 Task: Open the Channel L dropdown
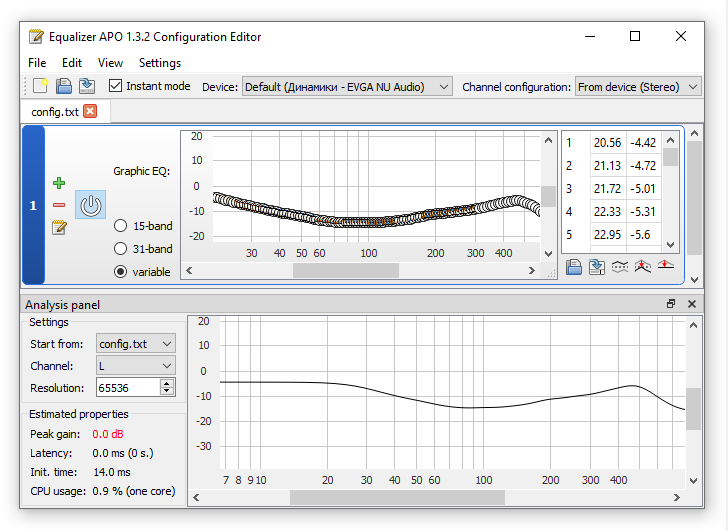pyautogui.click(x=136, y=366)
